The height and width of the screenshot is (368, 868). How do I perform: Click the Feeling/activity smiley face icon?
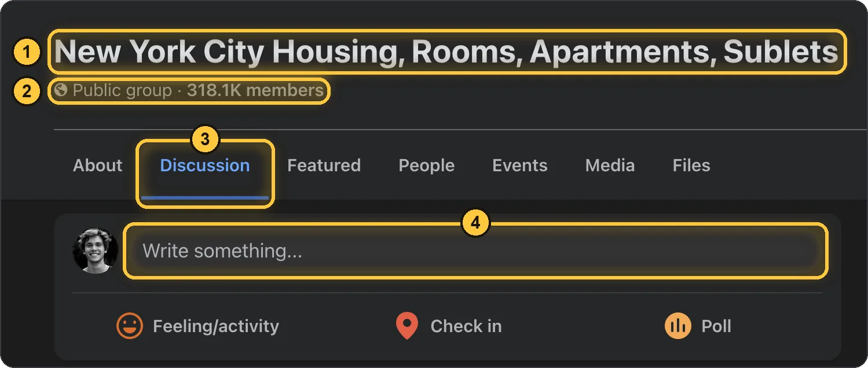(130, 326)
